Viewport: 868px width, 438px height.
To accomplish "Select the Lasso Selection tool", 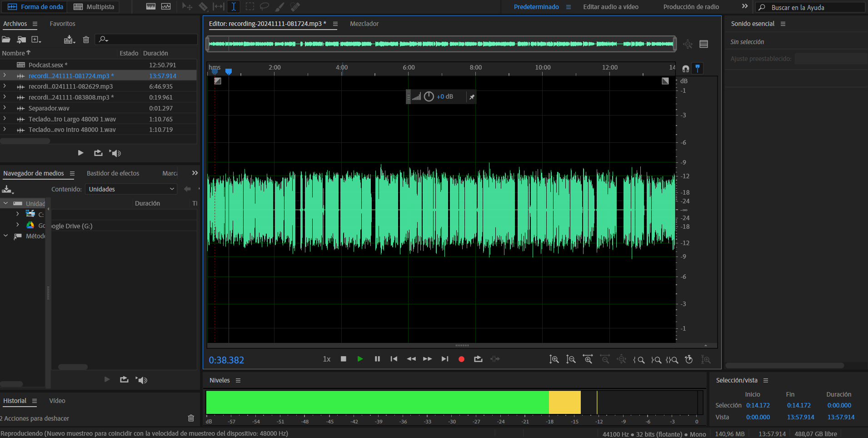I will 264,7.
